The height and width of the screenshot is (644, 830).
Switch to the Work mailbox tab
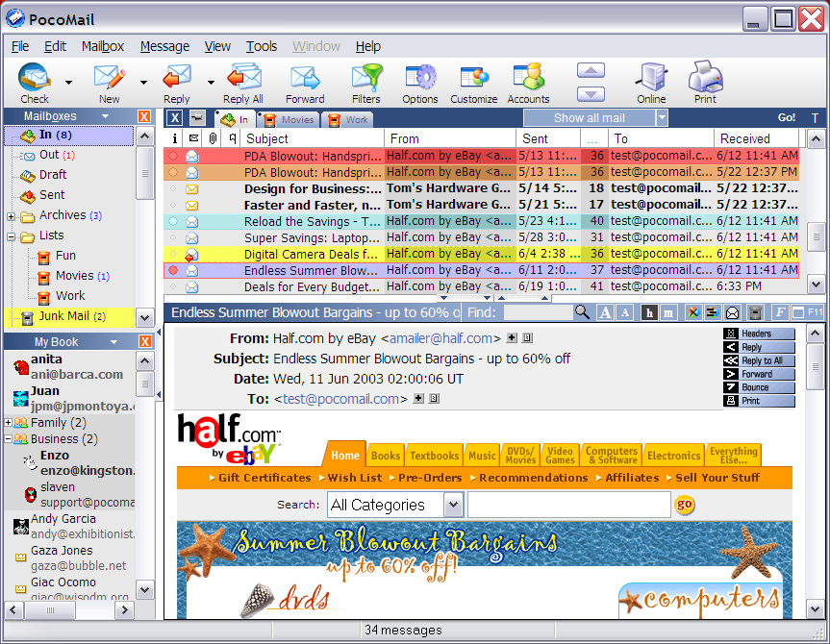click(348, 119)
